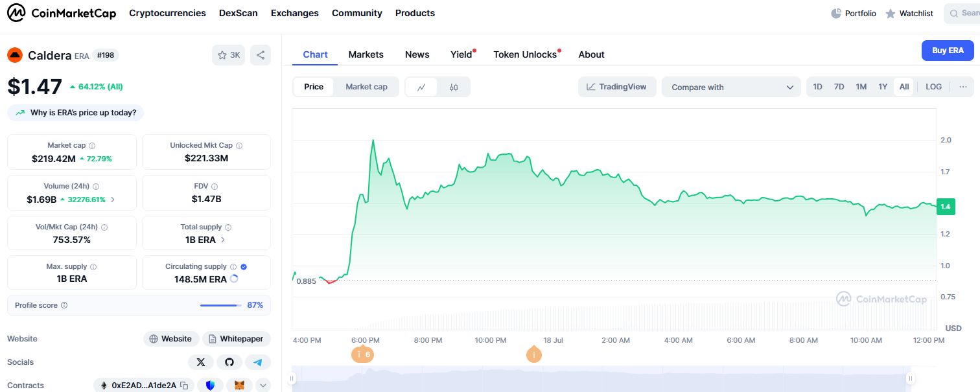The image size is (980, 392).
Task: Select the candlestick chart type icon
Action: [454, 87]
